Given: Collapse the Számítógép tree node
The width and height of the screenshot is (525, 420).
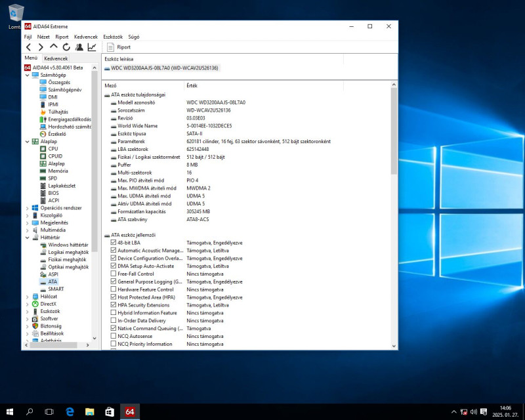Looking at the screenshot, I should click(x=27, y=75).
